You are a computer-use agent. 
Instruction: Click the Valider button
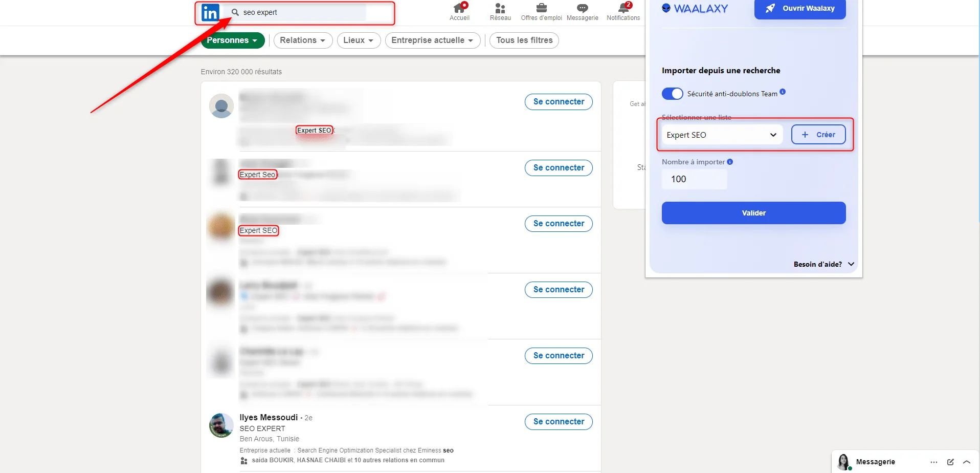click(753, 213)
